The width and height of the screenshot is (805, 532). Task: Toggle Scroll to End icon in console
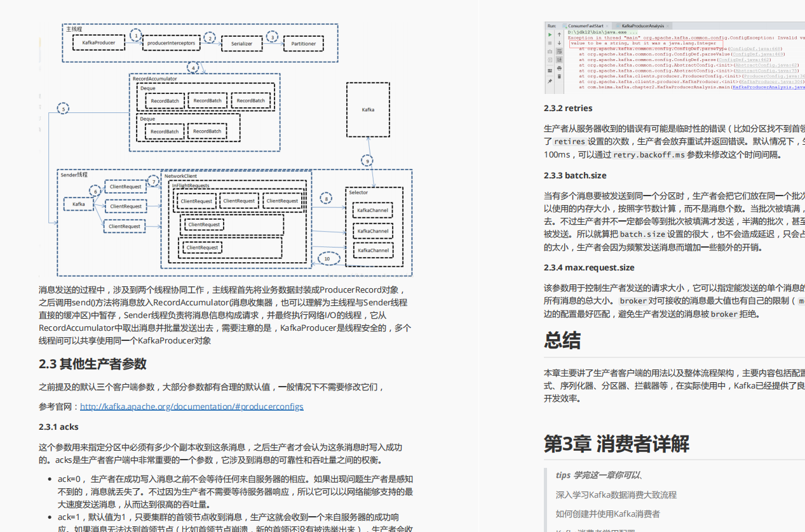click(x=559, y=60)
